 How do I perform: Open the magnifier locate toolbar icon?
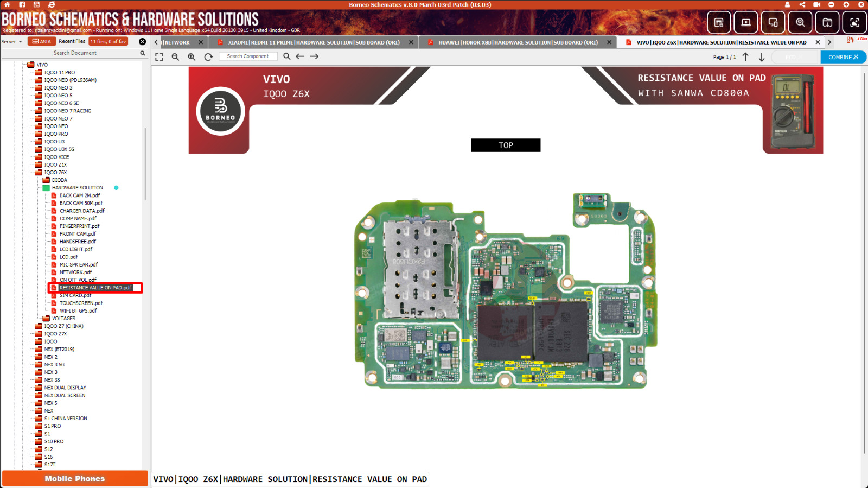point(800,22)
